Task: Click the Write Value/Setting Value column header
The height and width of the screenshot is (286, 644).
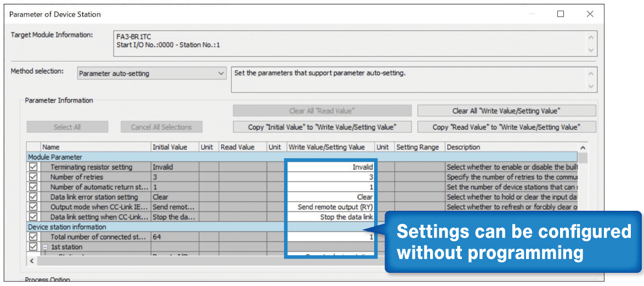Action: [330, 147]
